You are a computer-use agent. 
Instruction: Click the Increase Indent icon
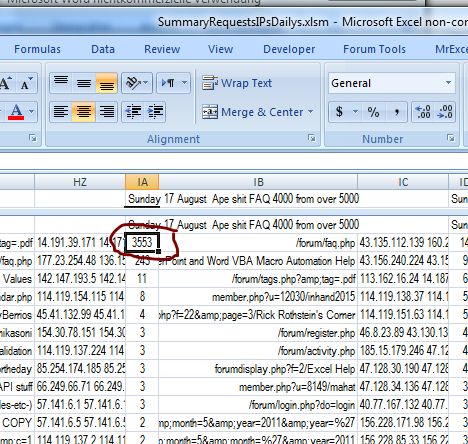(x=155, y=112)
